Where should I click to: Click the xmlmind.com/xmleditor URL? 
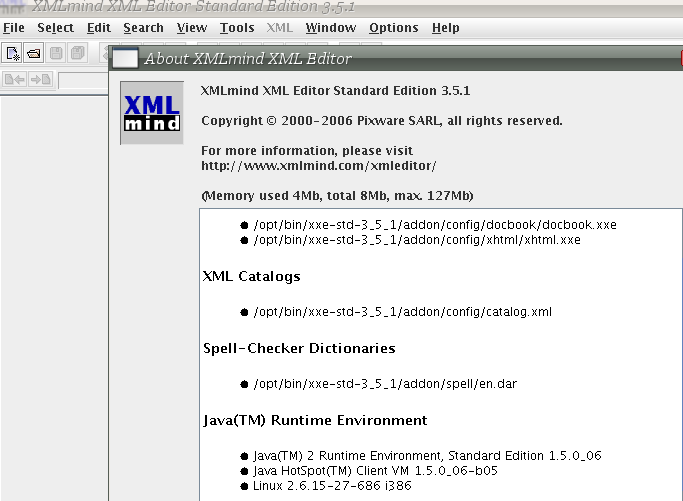[319, 165]
